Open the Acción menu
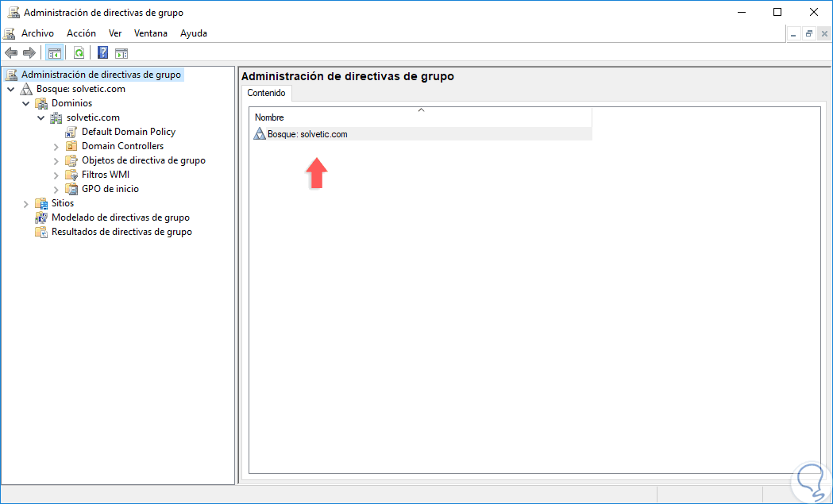This screenshot has height=504, width=833. pyautogui.click(x=81, y=33)
